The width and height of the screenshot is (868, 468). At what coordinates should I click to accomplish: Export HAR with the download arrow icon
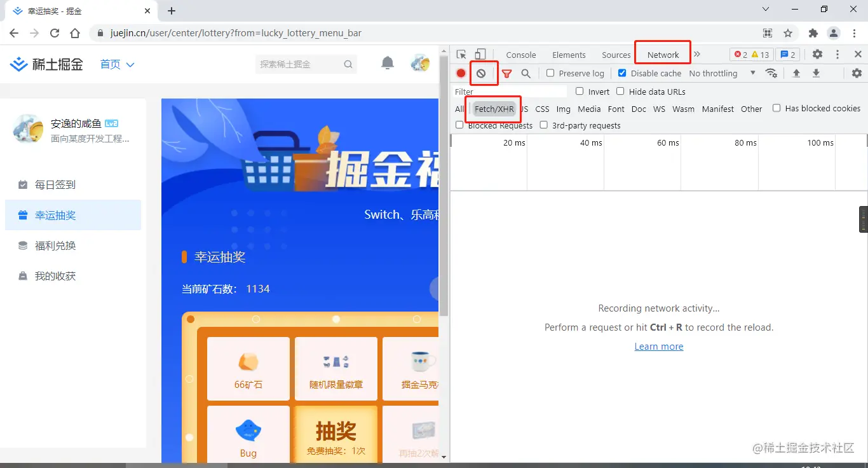coord(816,73)
